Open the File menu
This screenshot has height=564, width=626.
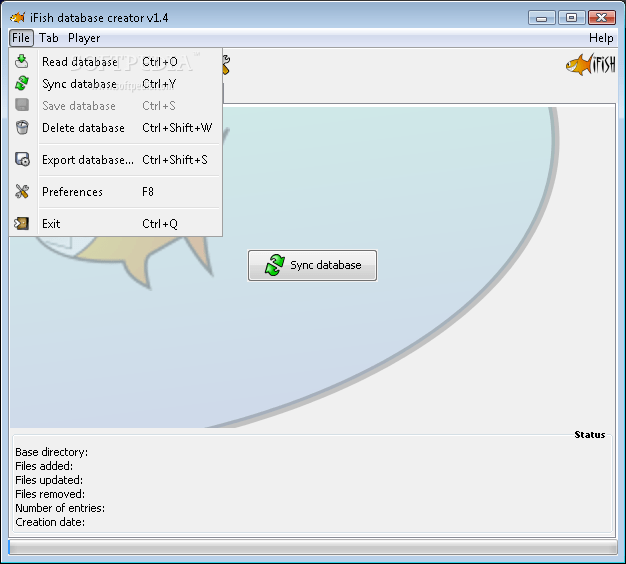tap(21, 38)
